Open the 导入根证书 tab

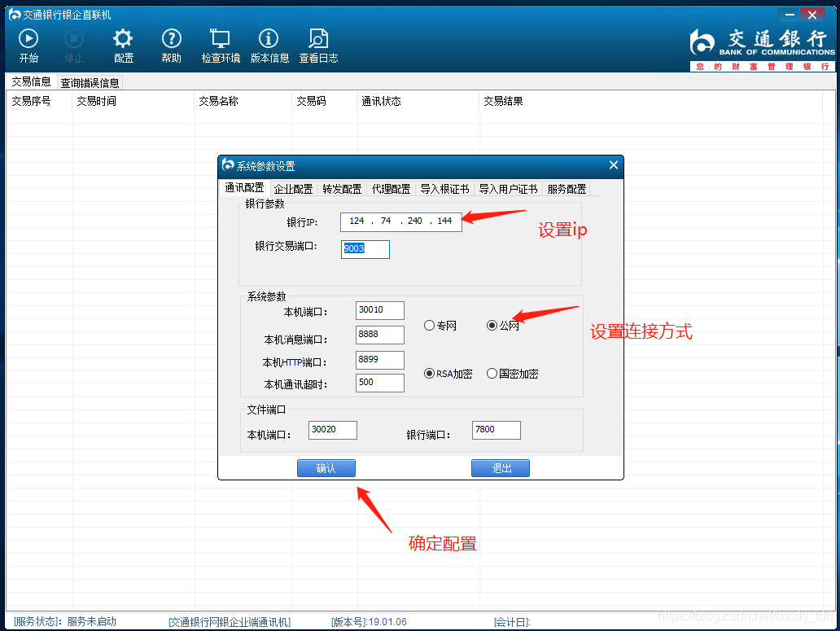pyautogui.click(x=444, y=189)
